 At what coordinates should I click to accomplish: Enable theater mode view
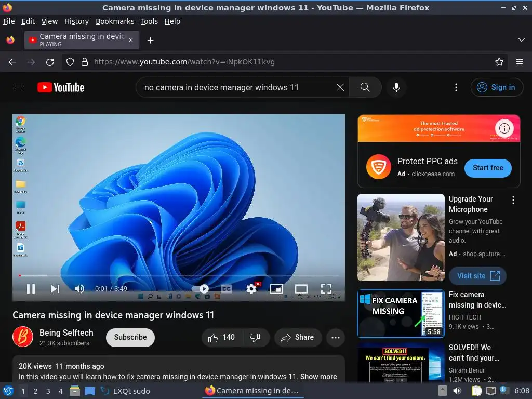301,289
